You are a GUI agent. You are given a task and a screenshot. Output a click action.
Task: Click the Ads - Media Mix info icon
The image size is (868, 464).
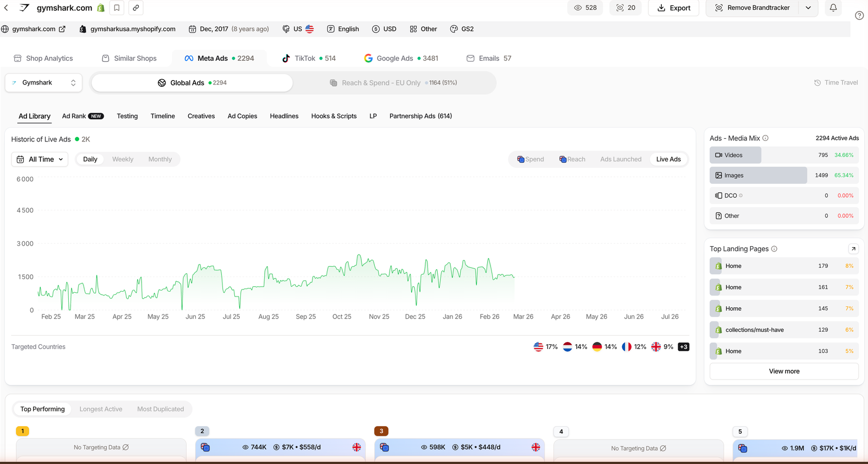(x=765, y=138)
